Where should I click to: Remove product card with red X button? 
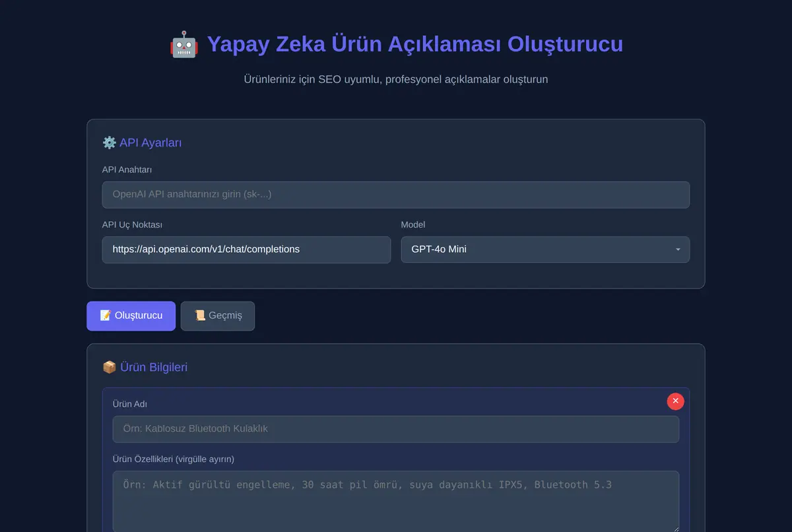tap(675, 401)
